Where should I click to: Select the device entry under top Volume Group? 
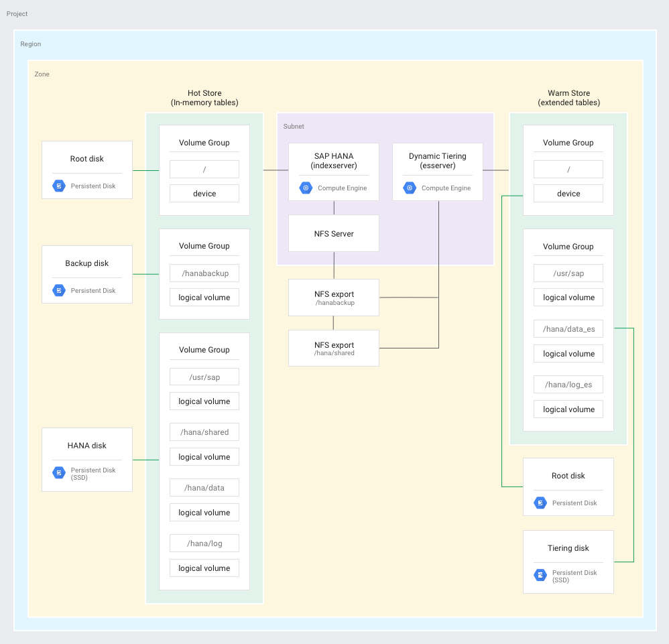click(x=204, y=192)
